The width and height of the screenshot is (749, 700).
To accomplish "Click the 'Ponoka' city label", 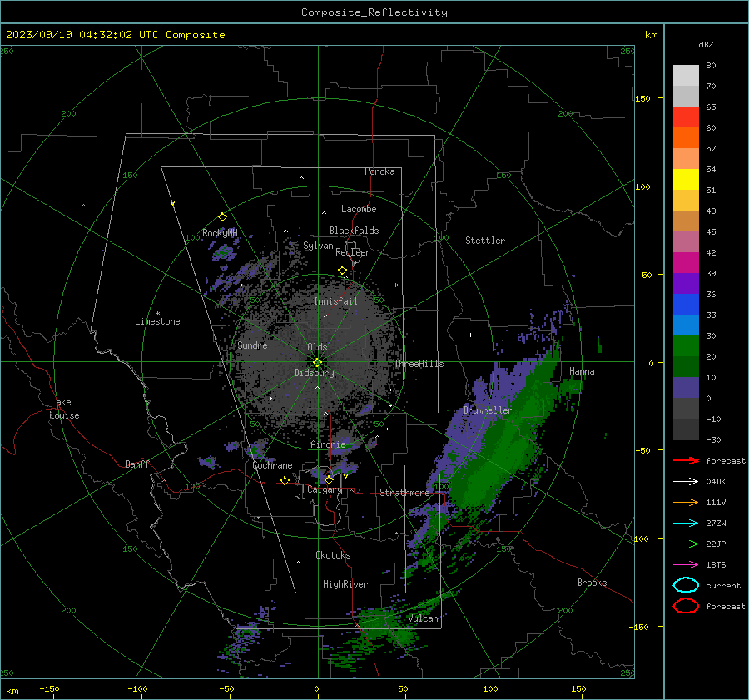I will tap(379, 171).
